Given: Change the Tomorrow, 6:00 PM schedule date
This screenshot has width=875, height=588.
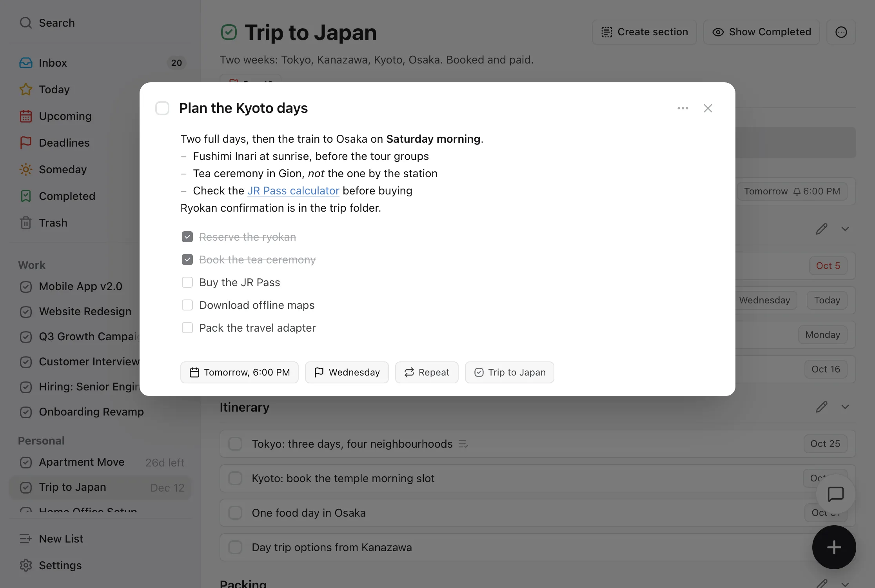Looking at the screenshot, I should [x=240, y=372].
